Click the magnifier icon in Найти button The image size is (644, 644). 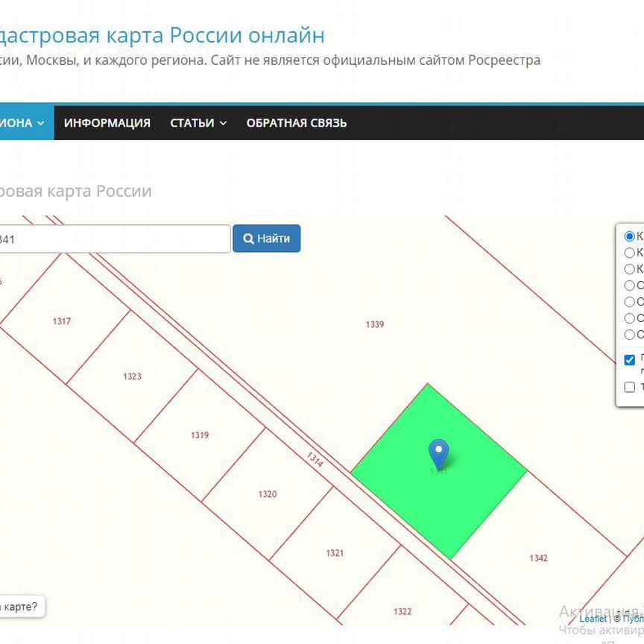click(248, 239)
